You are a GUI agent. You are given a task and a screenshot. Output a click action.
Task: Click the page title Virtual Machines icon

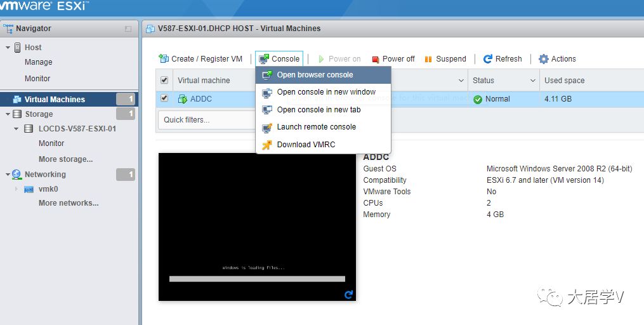[150, 29]
